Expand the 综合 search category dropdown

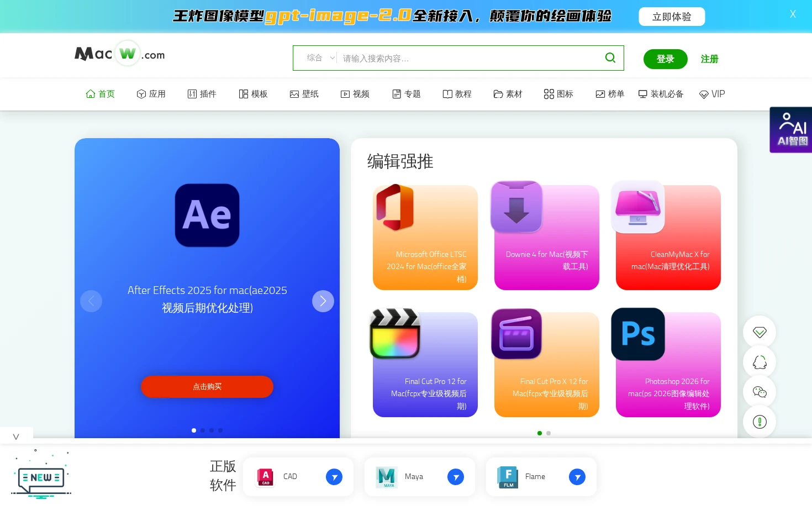coord(321,57)
